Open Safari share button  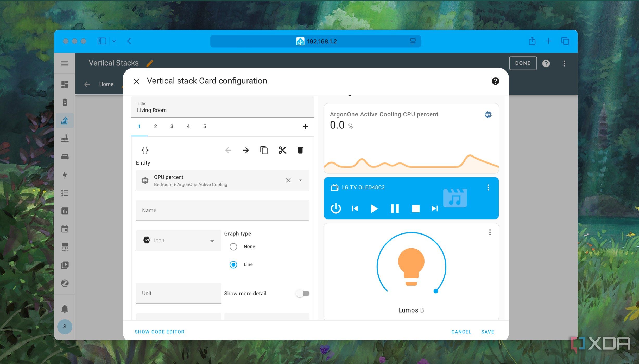tap(532, 41)
